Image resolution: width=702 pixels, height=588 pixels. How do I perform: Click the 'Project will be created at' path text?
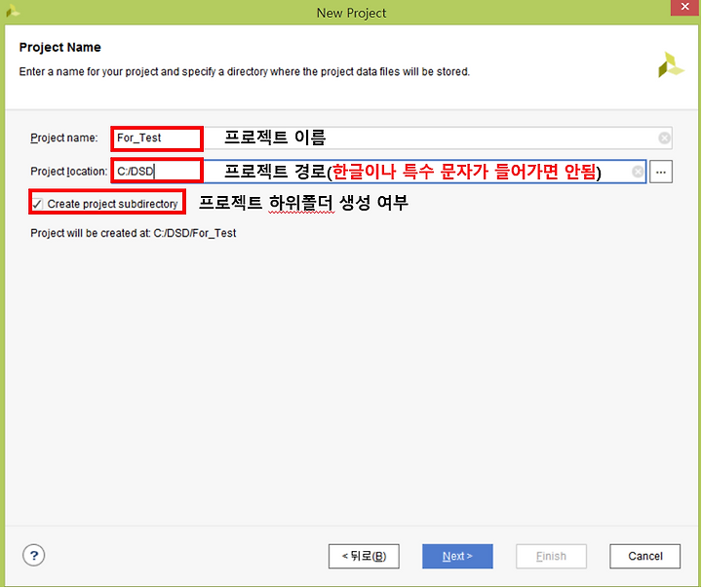(133, 233)
